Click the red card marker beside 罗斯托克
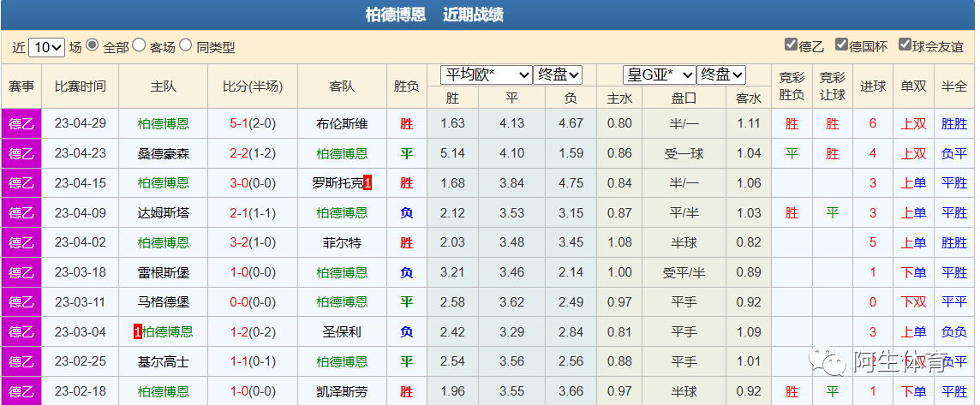This screenshot has width=980, height=405. tap(367, 183)
